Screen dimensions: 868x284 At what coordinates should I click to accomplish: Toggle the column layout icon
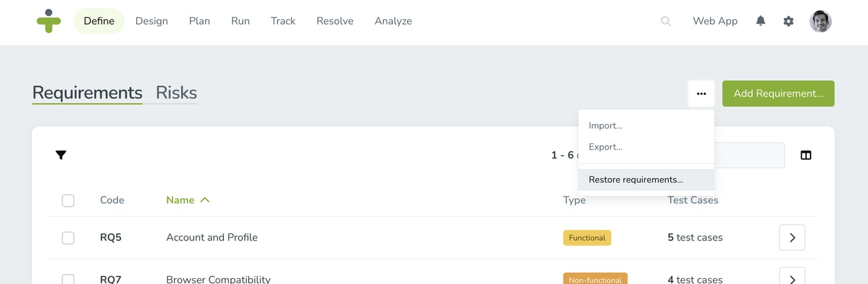[806, 155]
